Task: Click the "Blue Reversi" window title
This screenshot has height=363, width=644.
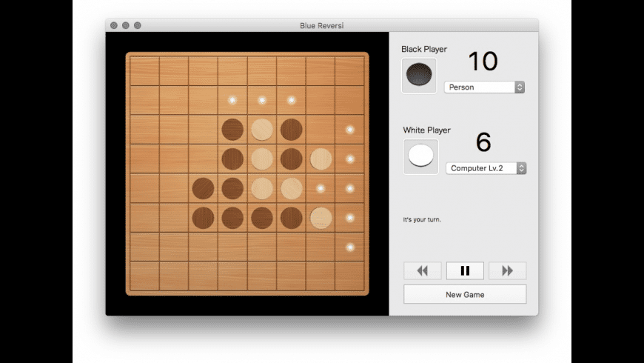Action: click(321, 25)
